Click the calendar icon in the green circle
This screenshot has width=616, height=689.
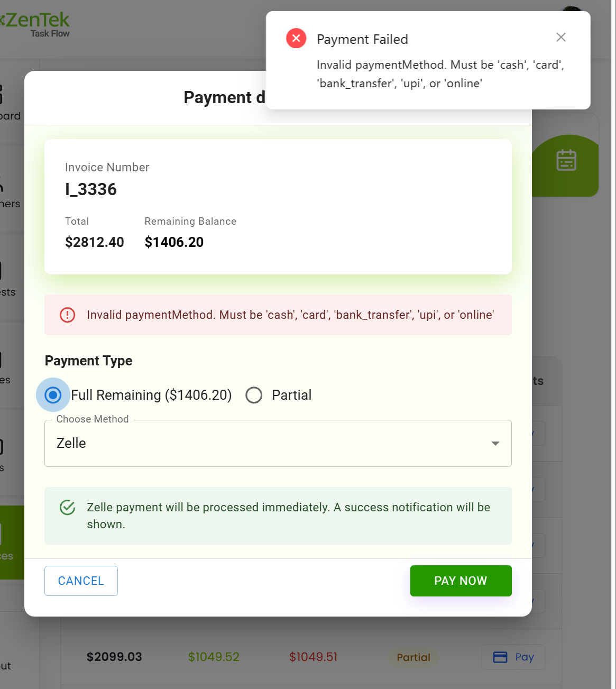click(x=566, y=160)
